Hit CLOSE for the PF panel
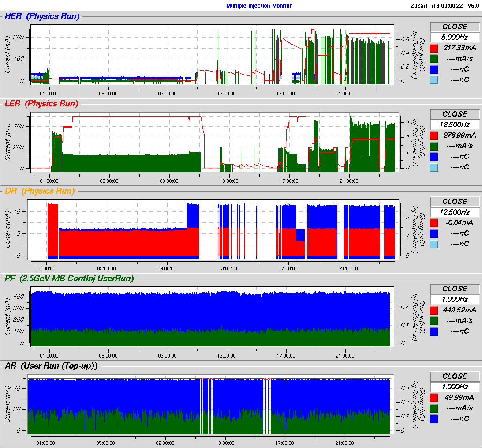 (x=455, y=289)
